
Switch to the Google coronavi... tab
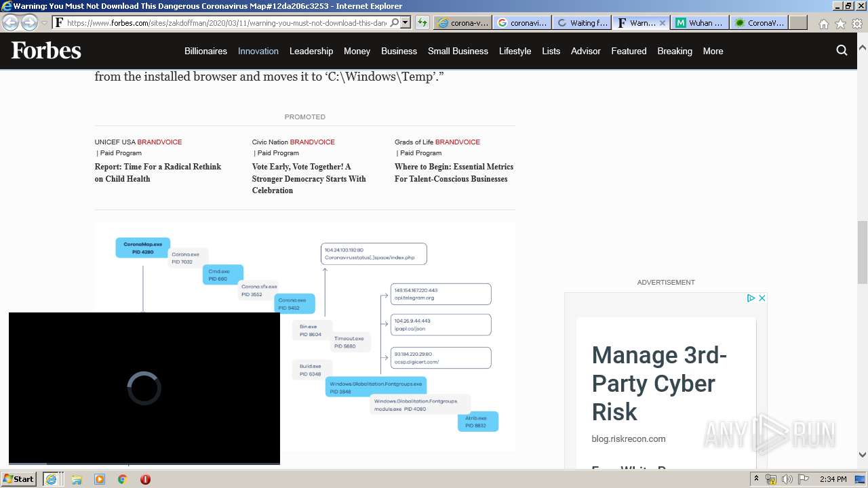(521, 22)
